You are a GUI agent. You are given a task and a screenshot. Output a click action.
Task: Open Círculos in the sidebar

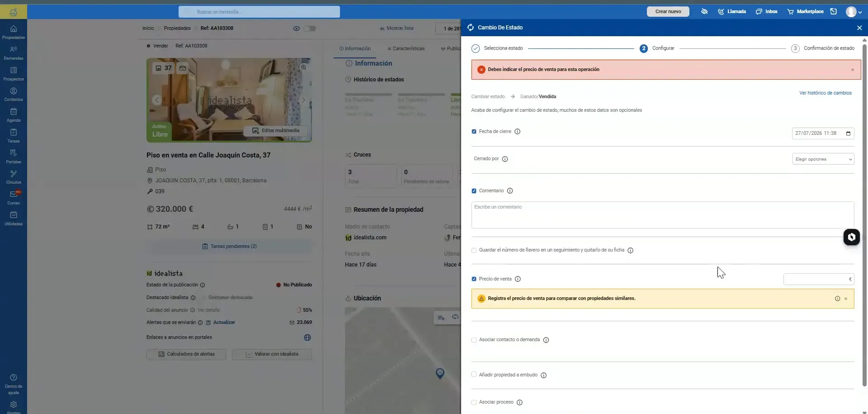tap(14, 177)
